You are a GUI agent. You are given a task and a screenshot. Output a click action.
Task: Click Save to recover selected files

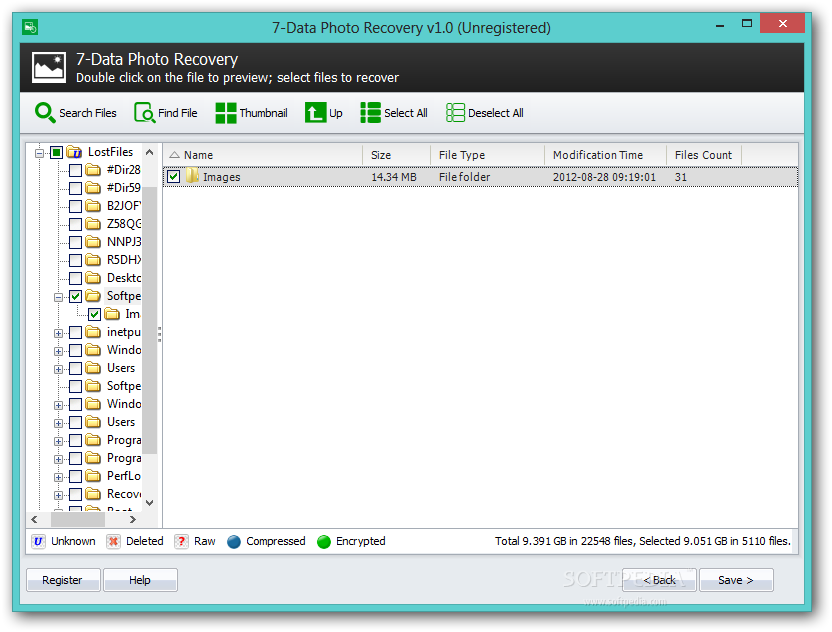point(736,580)
